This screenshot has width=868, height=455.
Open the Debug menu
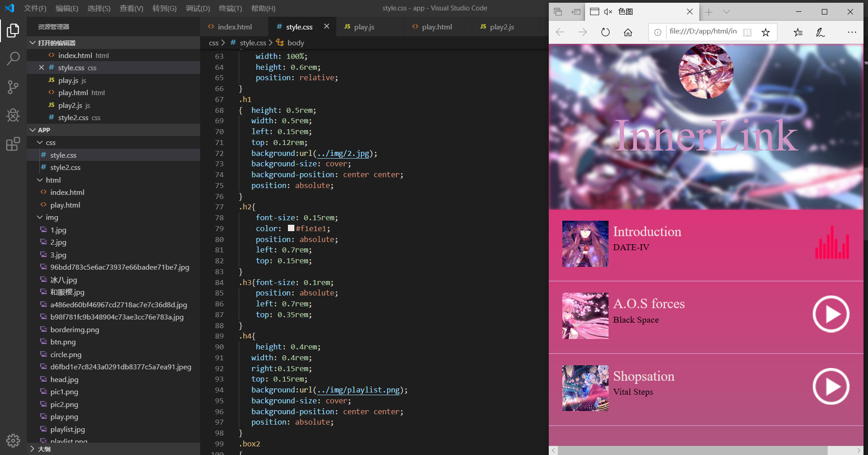click(x=198, y=8)
